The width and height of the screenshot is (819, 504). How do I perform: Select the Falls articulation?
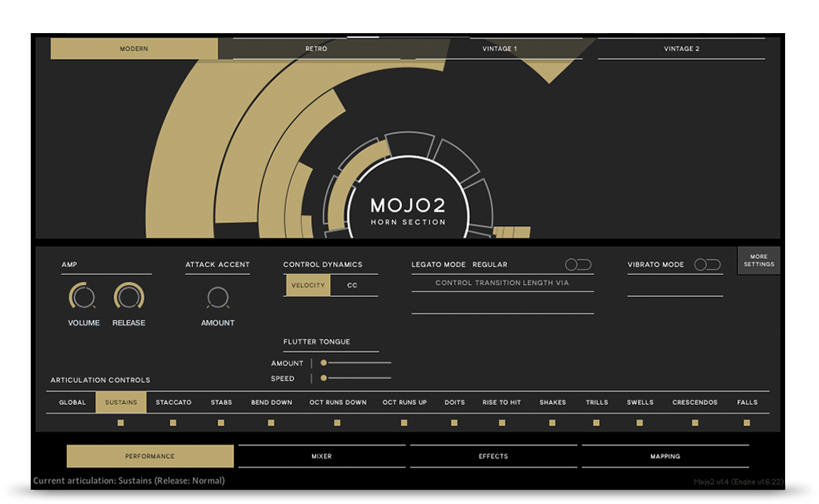coord(747,402)
